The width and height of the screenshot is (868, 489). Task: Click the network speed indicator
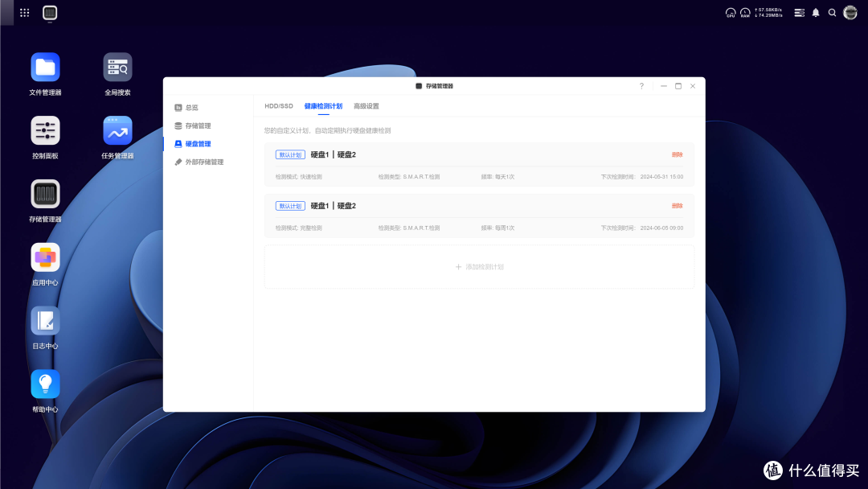point(768,13)
